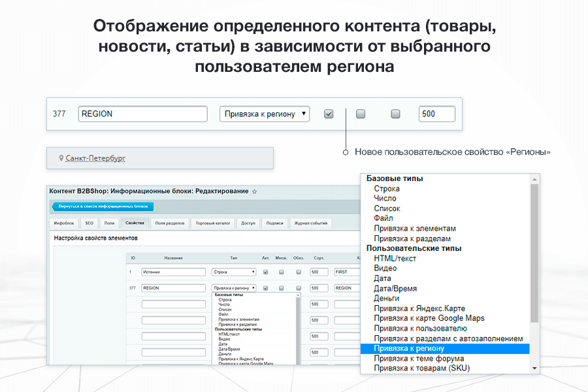The width and height of the screenshot is (588, 392).
Task: Uncheck the Акт checkbox in the REGION row
Action: coord(329,114)
